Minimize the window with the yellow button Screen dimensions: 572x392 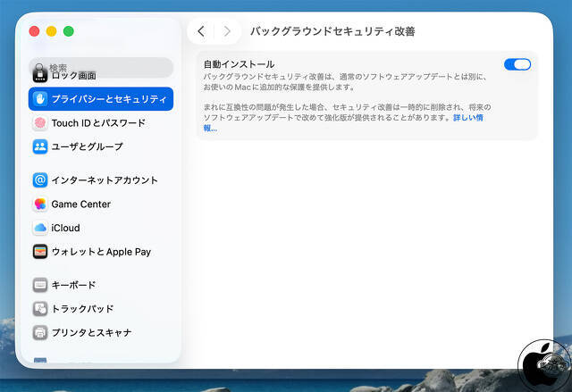52,31
